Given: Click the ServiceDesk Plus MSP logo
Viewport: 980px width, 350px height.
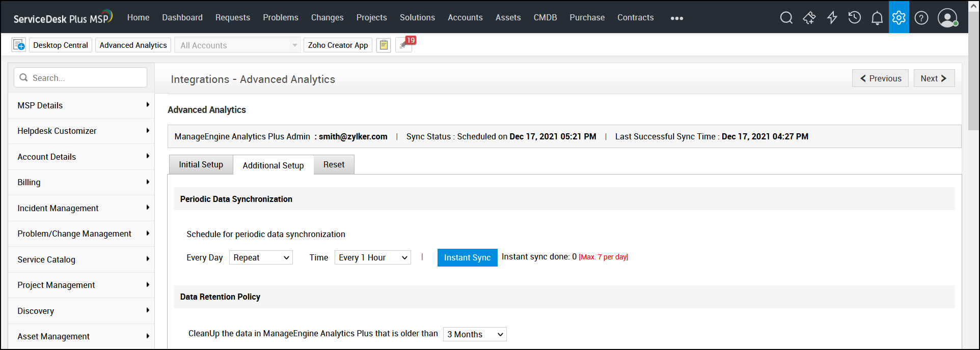Looking at the screenshot, I should click(x=63, y=17).
